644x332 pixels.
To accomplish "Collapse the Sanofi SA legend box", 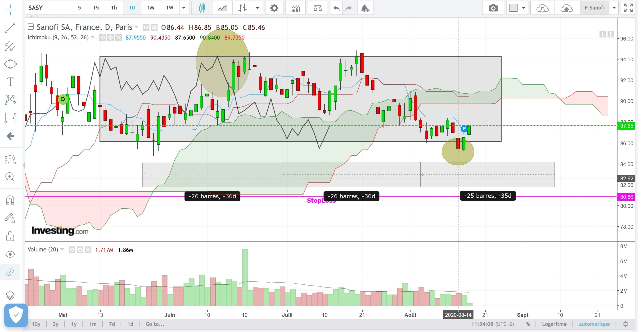I will [x=31, y=26].
